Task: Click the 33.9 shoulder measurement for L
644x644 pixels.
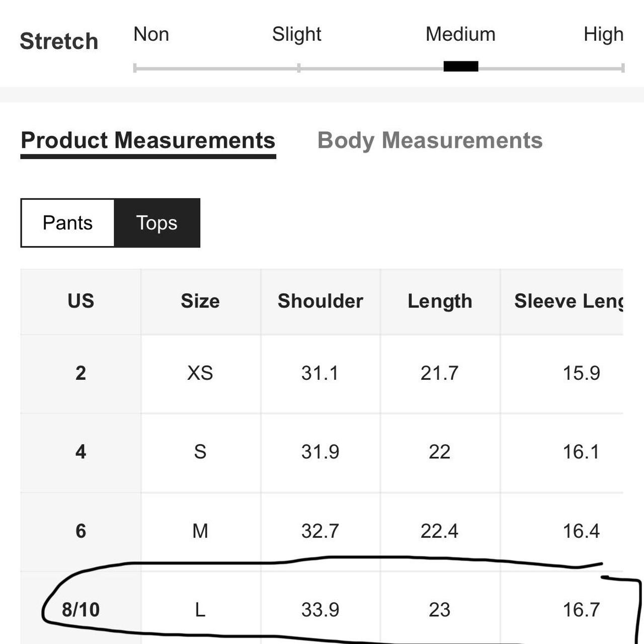Action: click(320, 609)
